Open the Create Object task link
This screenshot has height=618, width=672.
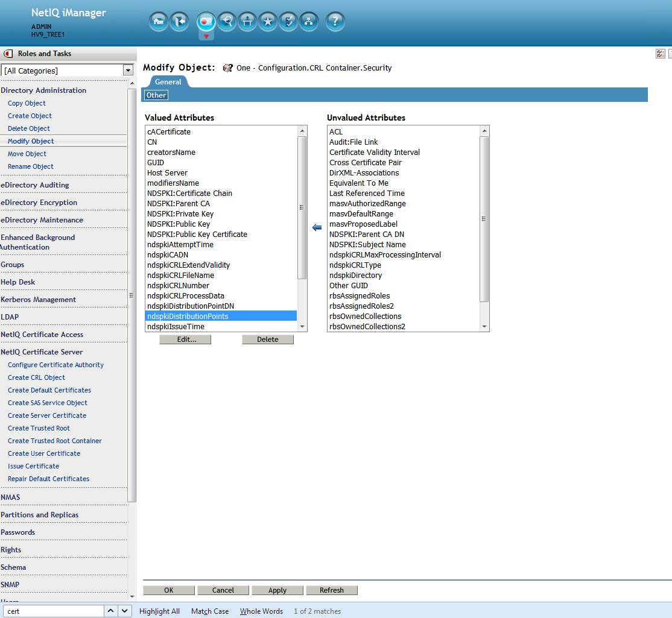30,116
